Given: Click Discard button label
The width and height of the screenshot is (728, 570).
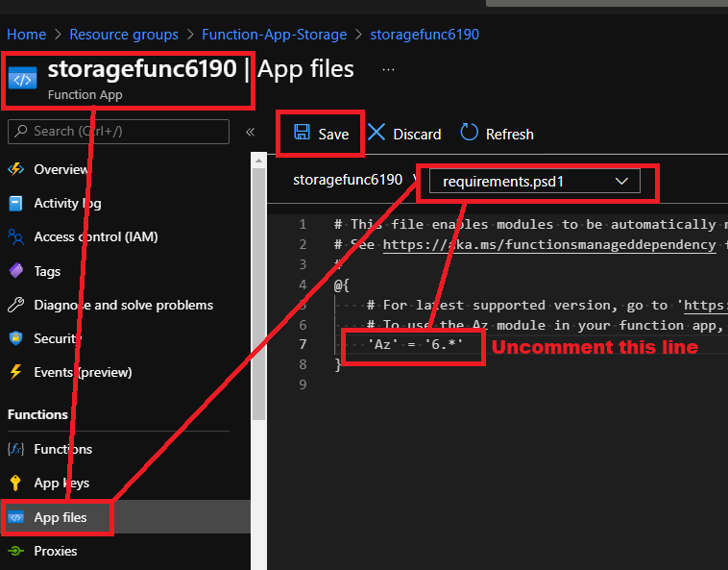Looking at the screenshot, I should click(x=417, y=135).
